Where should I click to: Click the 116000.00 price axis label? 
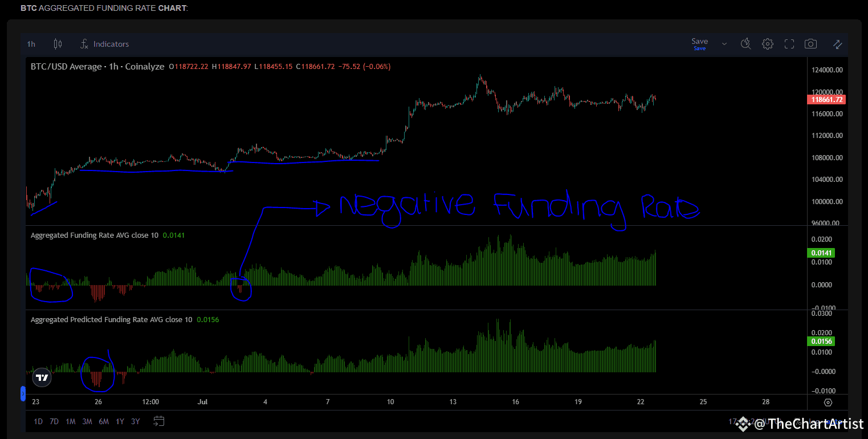point(826,114)
